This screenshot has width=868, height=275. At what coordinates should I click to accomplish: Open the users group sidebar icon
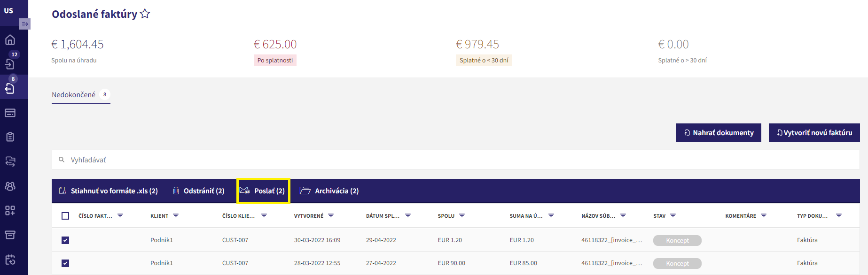pos(10,186)
